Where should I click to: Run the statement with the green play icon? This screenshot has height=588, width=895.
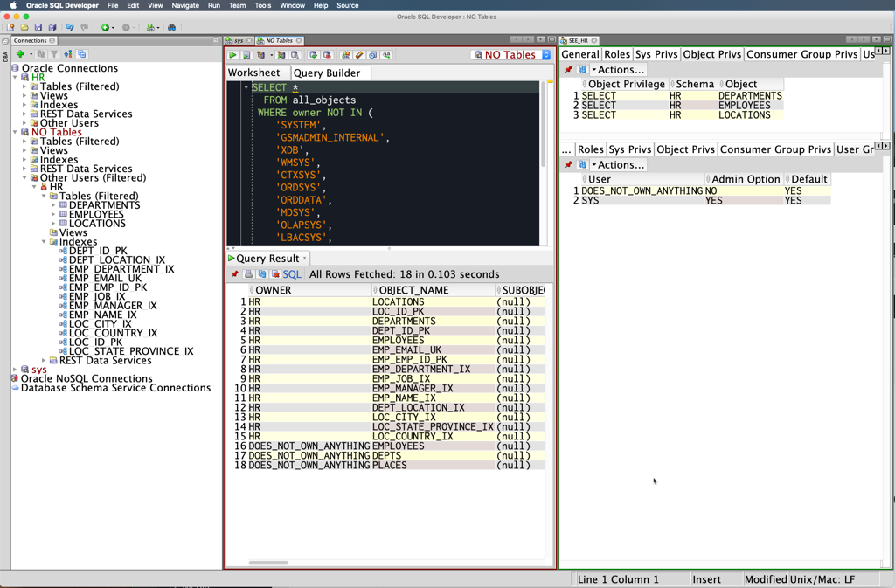(x=232, y=55)
